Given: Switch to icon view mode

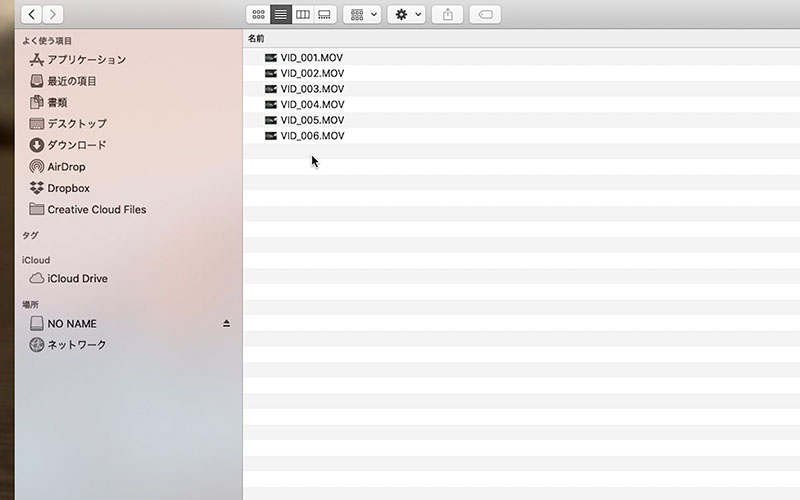Looking at the screenshot, I should tap(258, 14).
